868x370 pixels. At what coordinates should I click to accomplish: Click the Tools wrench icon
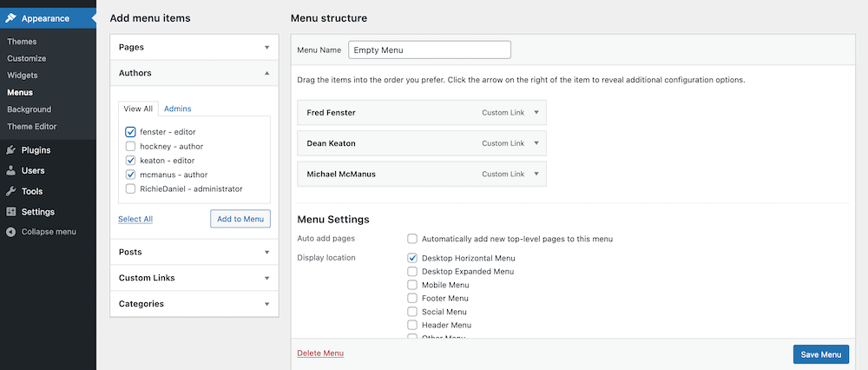(x=11, y=192)
